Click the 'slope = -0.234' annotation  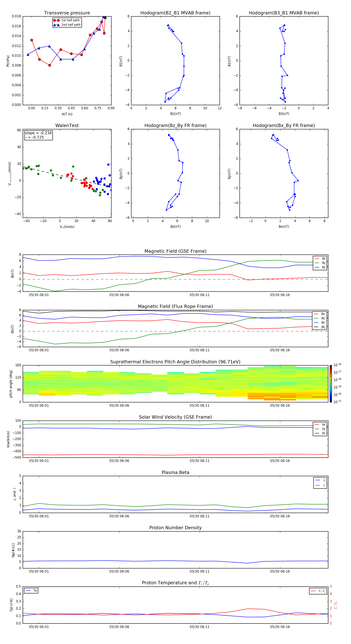[x=38, y=133]
